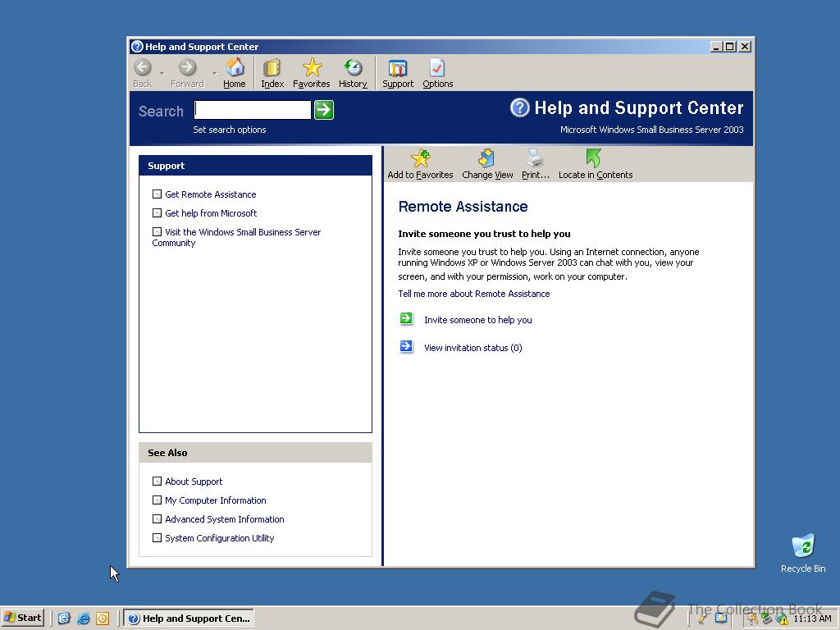Image resolution: width=840 pixels, height=630 pixels.
Task: Open About Support link
Action: (x=194, y=482)
